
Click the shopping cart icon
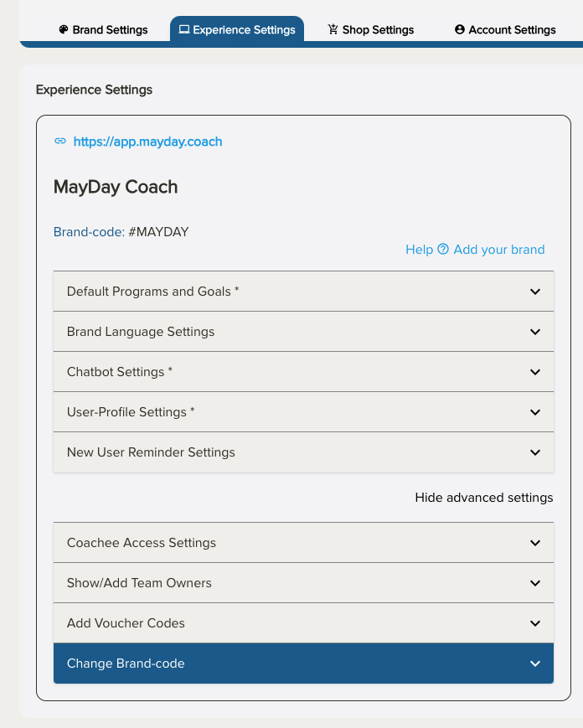333,30
